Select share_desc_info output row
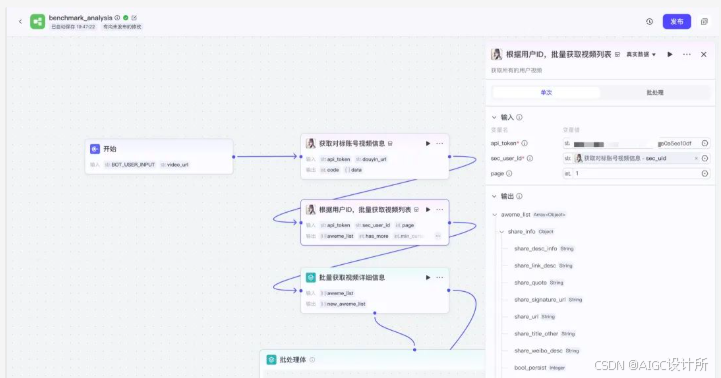 pyautogui.click(x=544, y=249)
